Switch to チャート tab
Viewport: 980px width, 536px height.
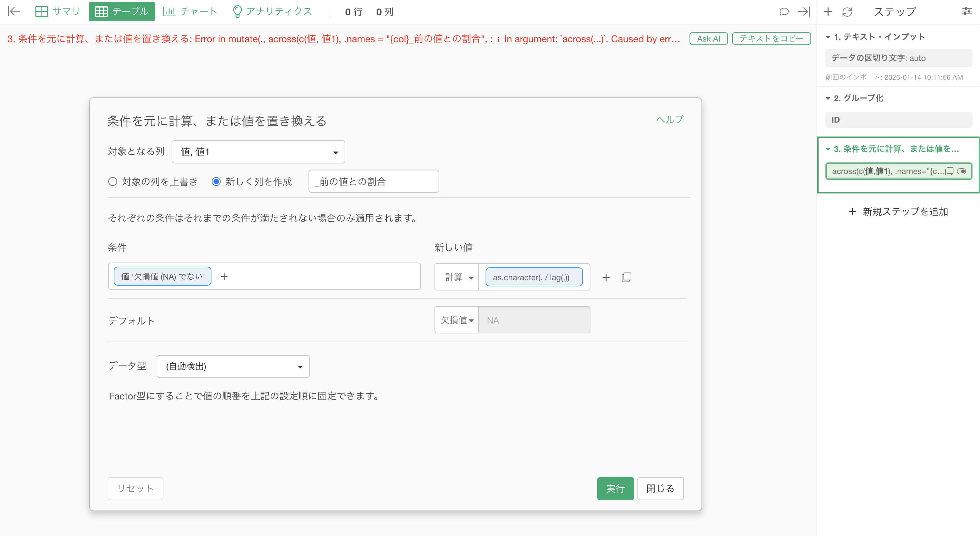[x=190, y=12]
